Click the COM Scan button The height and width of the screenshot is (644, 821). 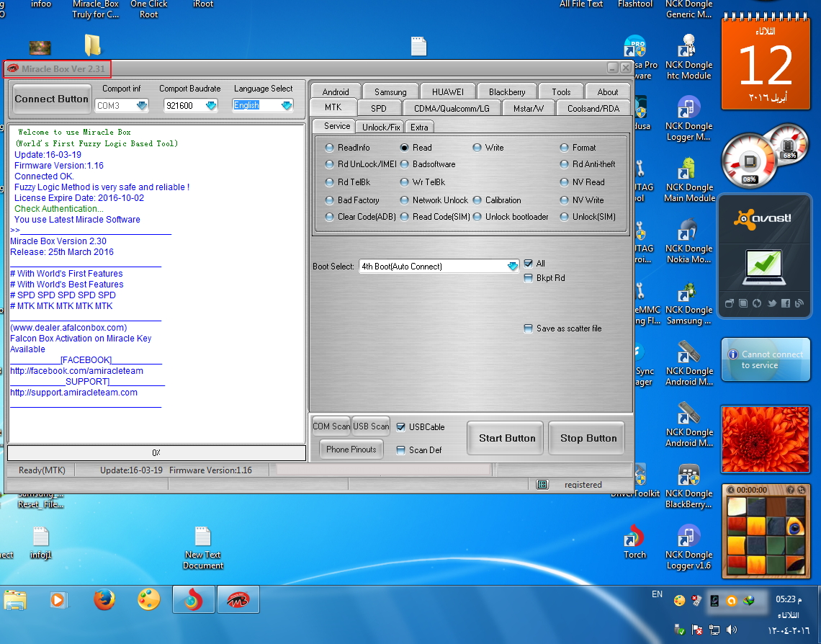331,426
